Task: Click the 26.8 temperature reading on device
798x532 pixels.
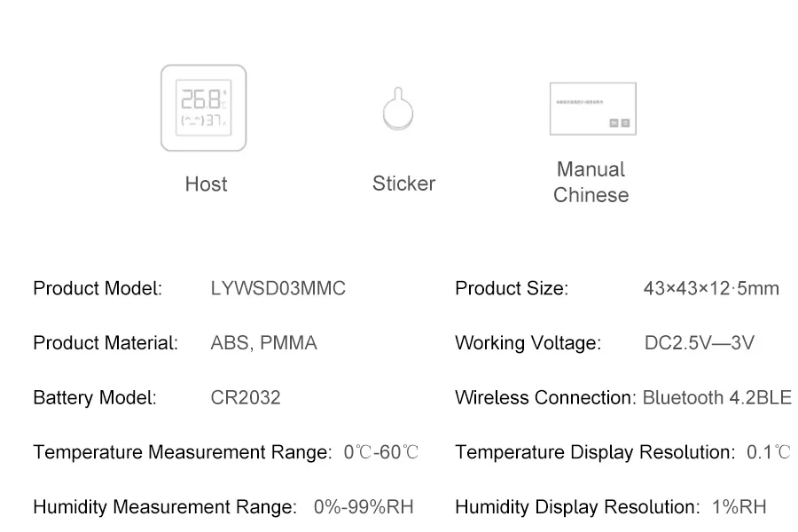Action: pos(204,98)
